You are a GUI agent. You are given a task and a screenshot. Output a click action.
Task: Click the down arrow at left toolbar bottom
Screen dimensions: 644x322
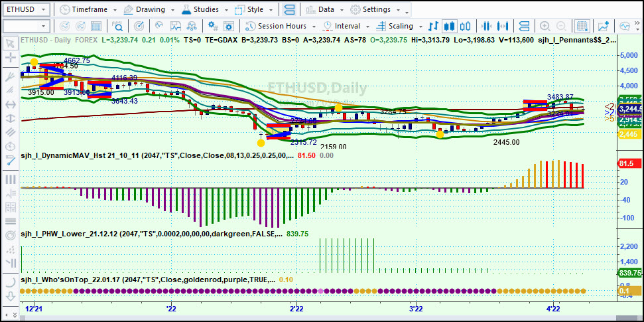[11, 295]
